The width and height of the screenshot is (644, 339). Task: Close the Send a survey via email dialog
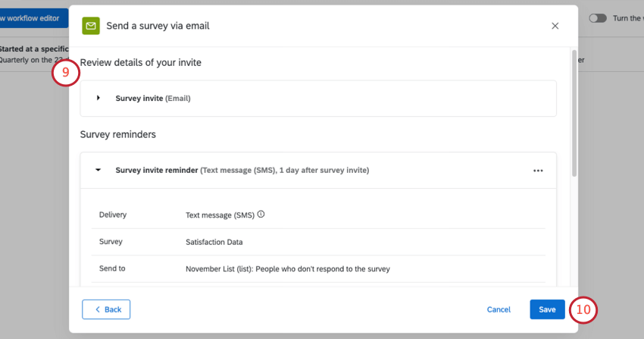555,26
